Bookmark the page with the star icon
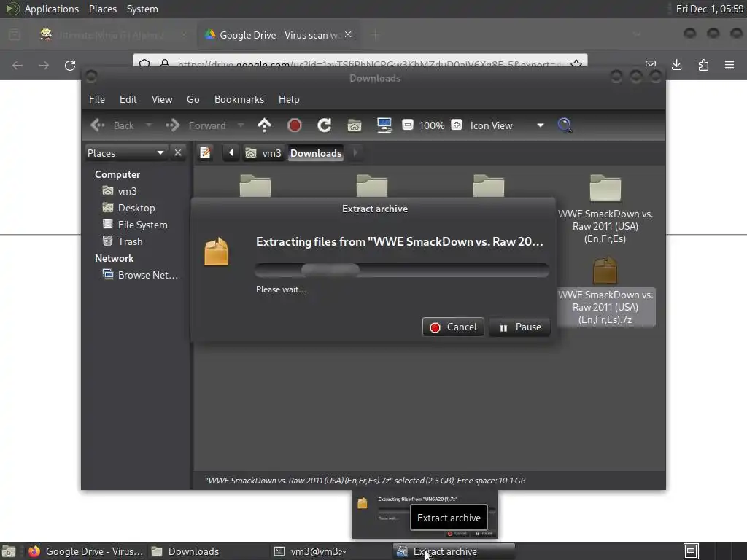 (x=576, y=64)
